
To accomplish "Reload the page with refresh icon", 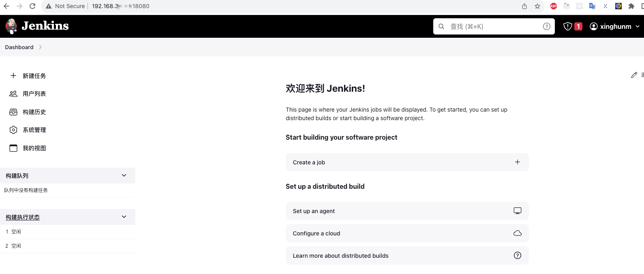I will (32, 6).
